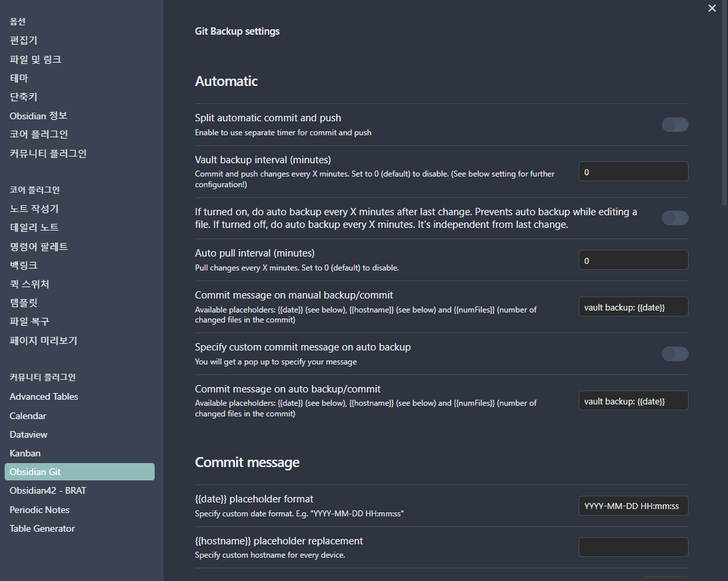
Task: Open 옵션 settings section
Action: pos(17,21)
